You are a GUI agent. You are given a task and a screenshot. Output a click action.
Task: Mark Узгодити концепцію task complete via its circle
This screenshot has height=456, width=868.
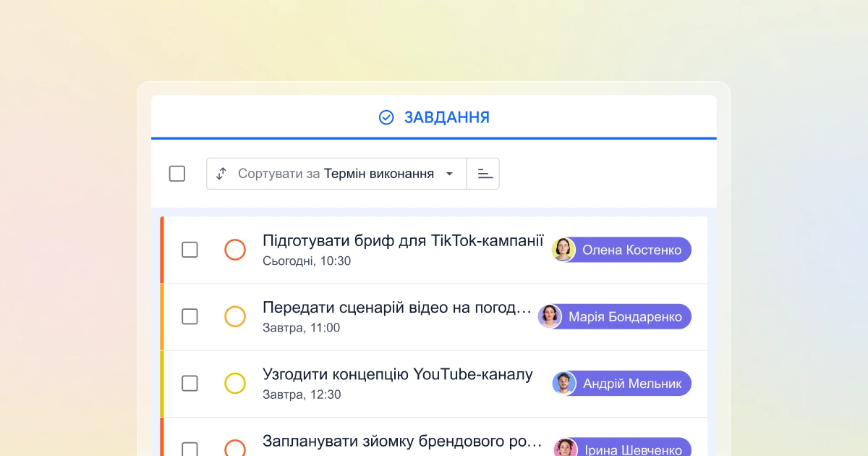tap(235, 383)
